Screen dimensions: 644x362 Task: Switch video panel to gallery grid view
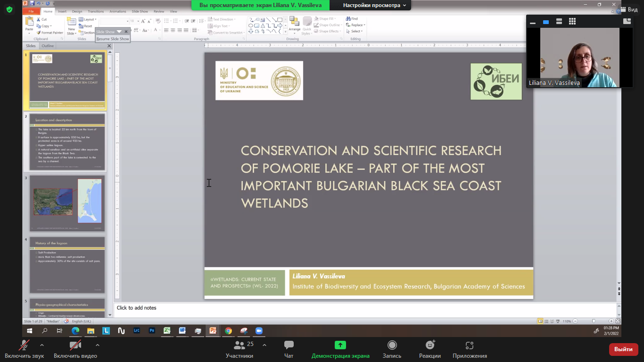tap(572, 21)
